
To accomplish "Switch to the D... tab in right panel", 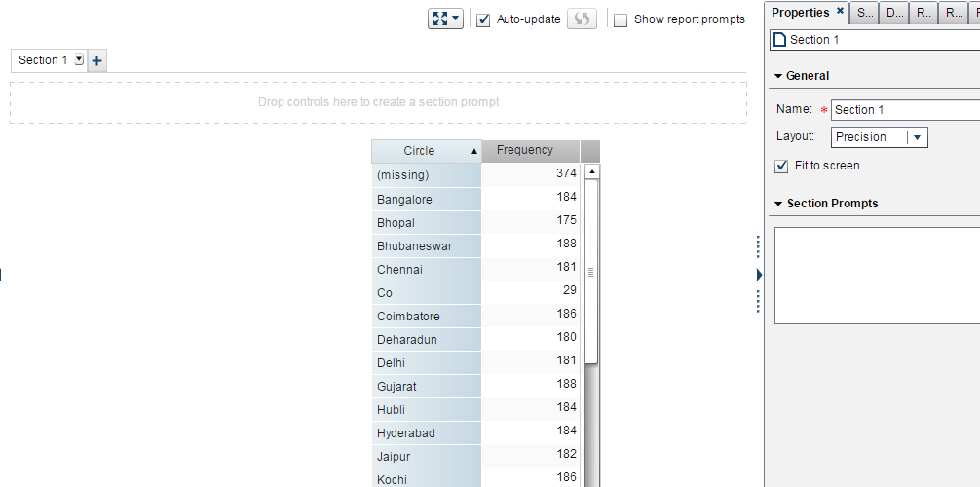I will [x=893, y=13].
